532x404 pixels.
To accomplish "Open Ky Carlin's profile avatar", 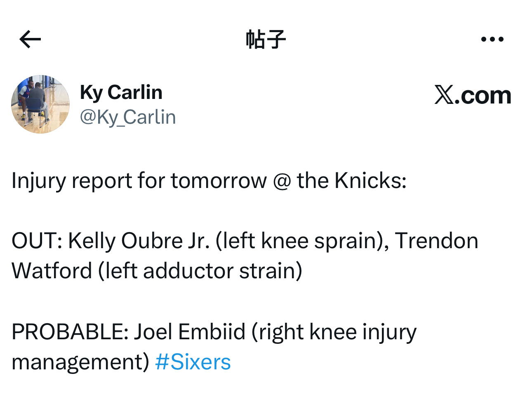I will (x=40, y=104).
